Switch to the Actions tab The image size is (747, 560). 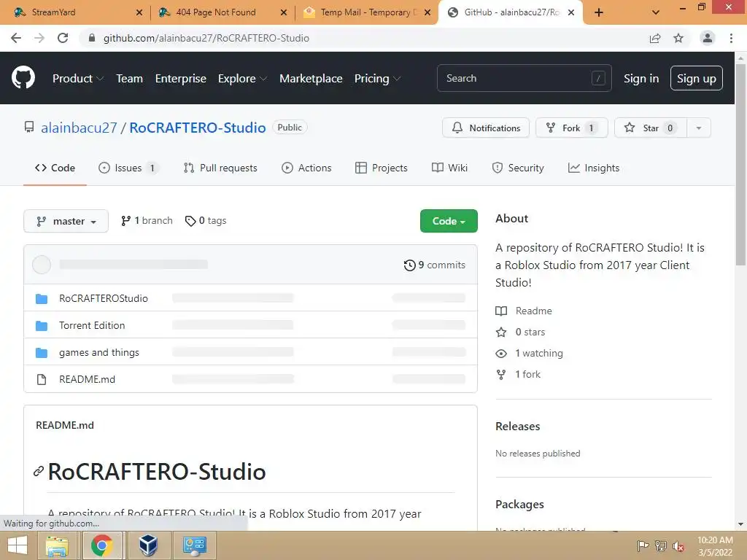306,168
